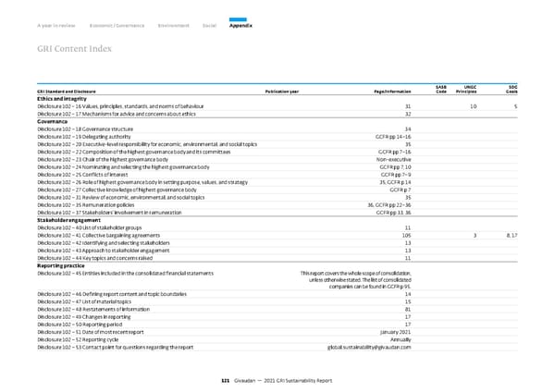This screenshot has height=392, width=555.
Task: Click Disclosure 102-18 Governance structure row
Action: (x=99, y=128)
